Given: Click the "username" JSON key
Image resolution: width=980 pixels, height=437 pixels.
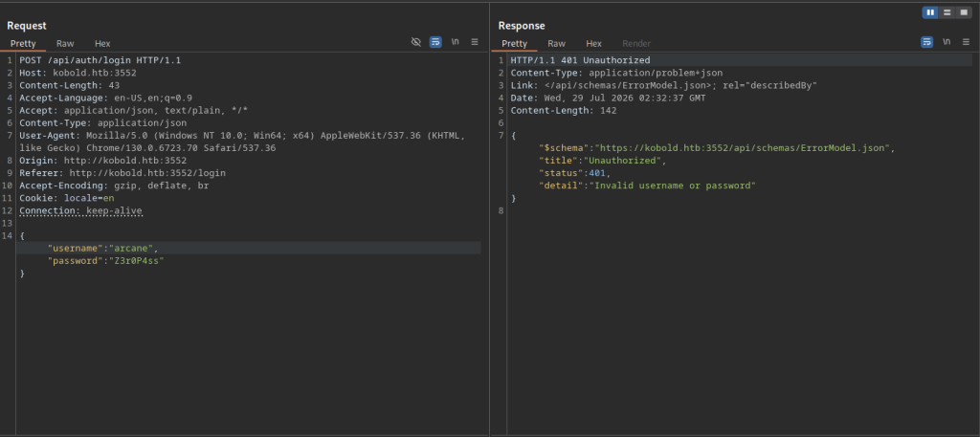Looking at the screenshot, I should pos(76,249).
